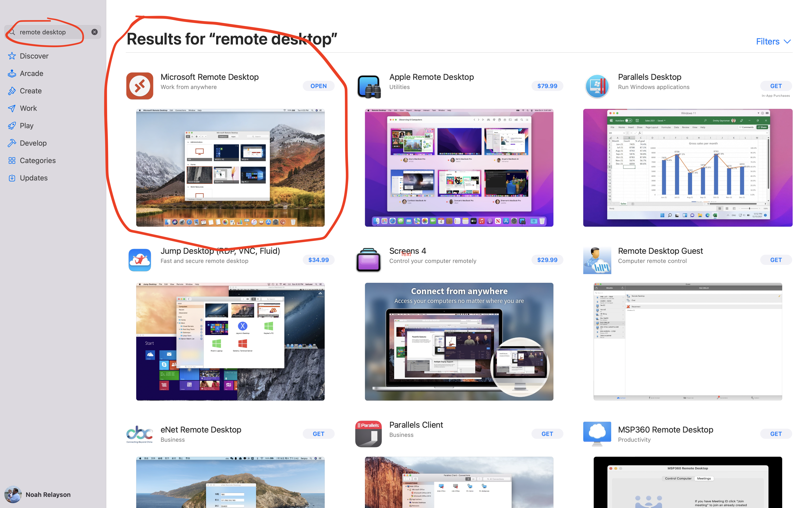Image resolution: width=812 pixels, height=508 pixels.
Task: Open the Apple Remote Desktop title link
Action: pos(431,77)
